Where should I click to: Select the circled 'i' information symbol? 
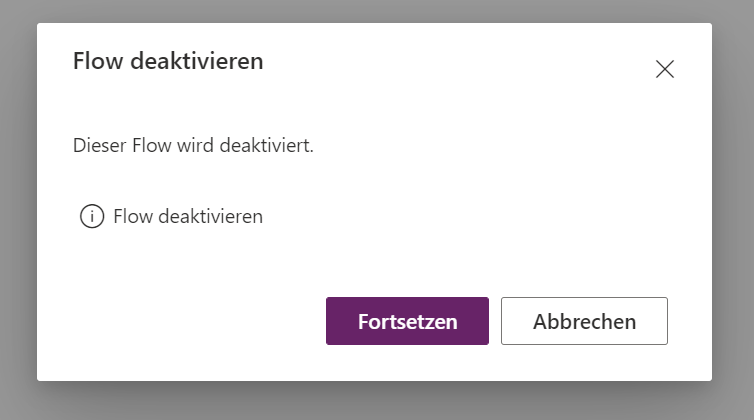tap(92, 216)
